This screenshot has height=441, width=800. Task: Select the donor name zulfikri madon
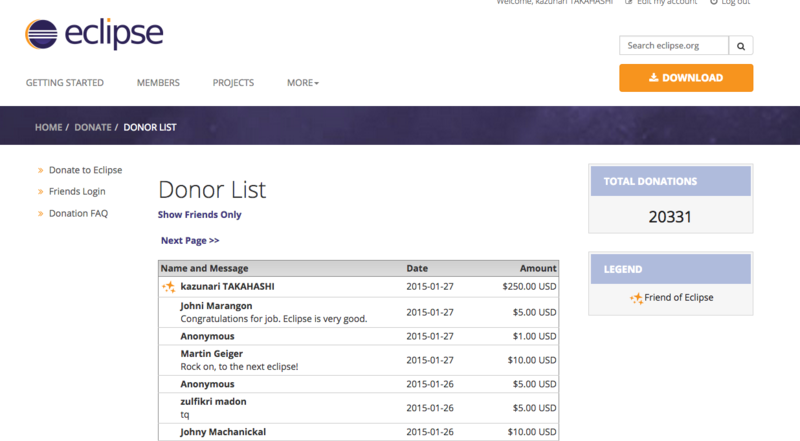click(213, 402)
